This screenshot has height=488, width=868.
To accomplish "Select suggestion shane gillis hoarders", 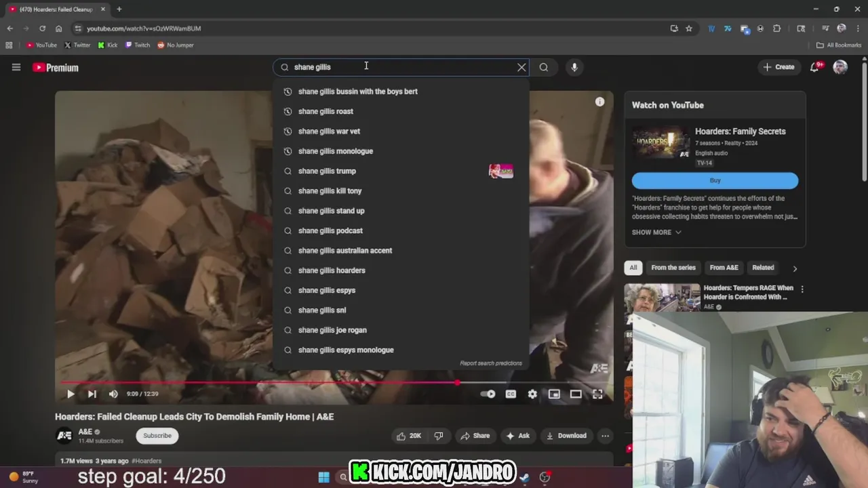I will click(x=401, y=270).
